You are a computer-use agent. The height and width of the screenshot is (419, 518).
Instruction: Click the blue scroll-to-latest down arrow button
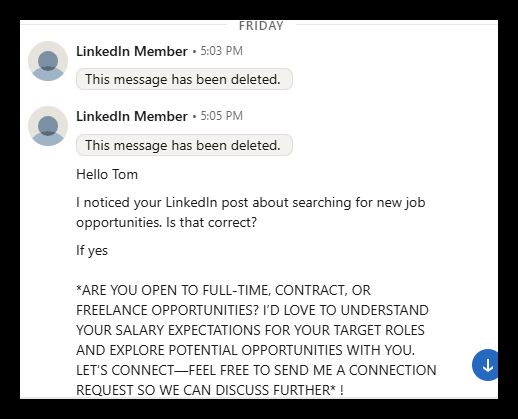[485, 365]
